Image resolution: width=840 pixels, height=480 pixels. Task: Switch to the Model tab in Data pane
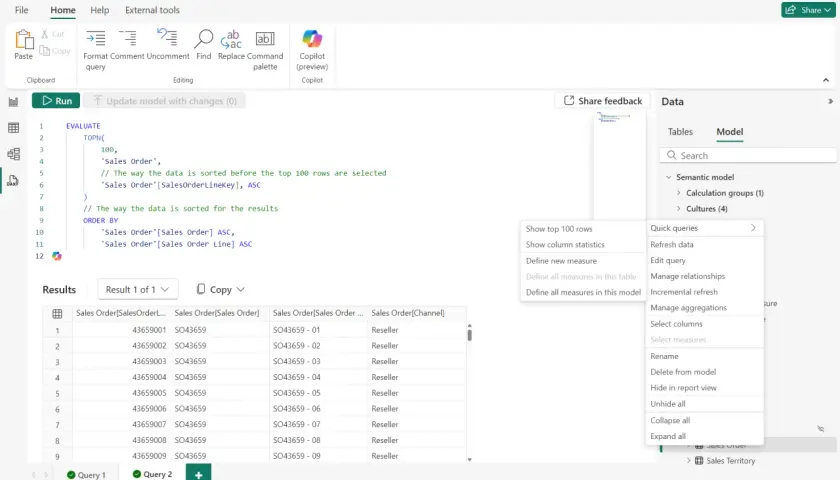[730, 132]
